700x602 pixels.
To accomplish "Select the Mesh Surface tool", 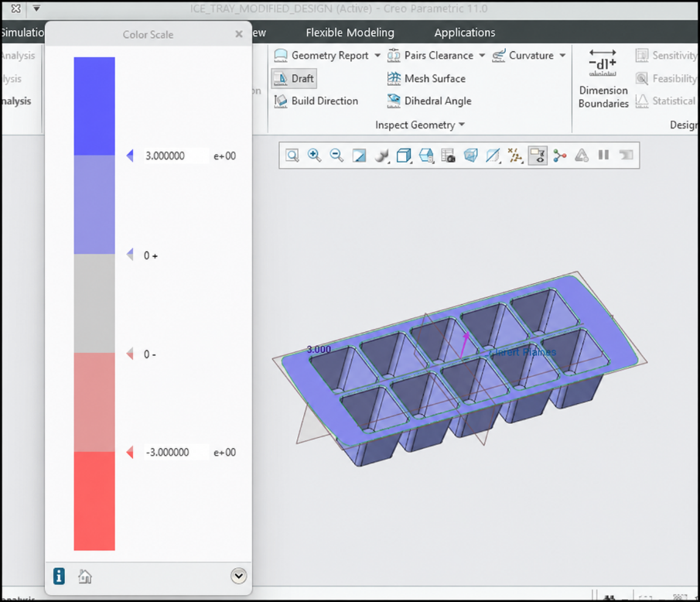I will [x=426, y=79].
